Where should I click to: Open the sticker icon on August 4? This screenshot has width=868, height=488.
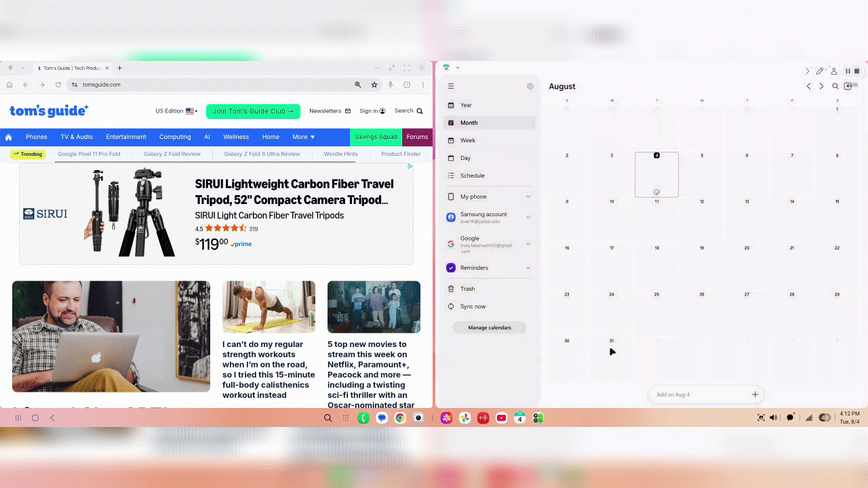coord(656,192)
